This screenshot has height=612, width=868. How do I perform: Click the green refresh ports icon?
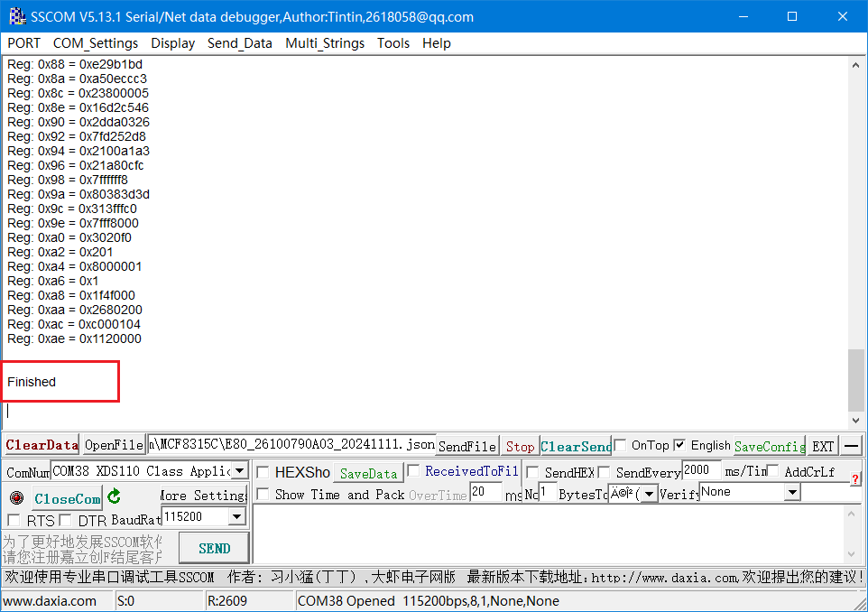click(114, 496)
